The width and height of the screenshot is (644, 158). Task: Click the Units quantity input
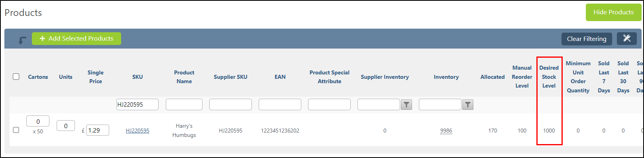pyautogui.click(x=66, y=126)
